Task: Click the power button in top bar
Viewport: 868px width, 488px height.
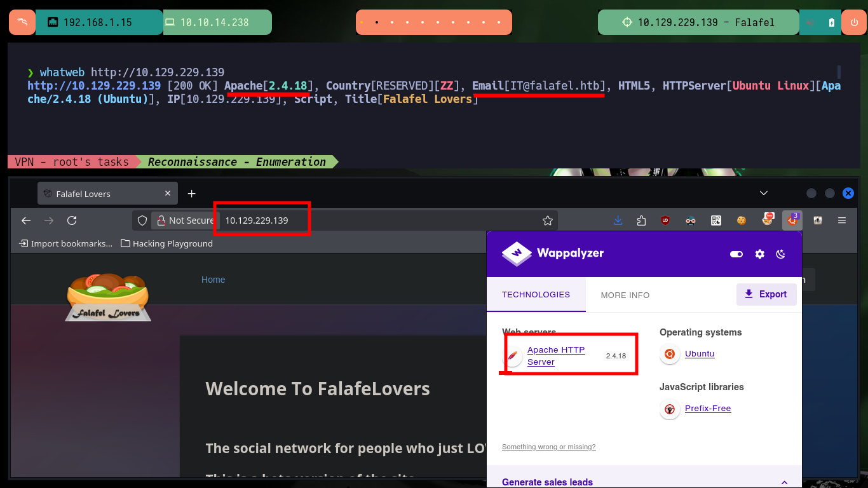Action: [x=854, y=22]
